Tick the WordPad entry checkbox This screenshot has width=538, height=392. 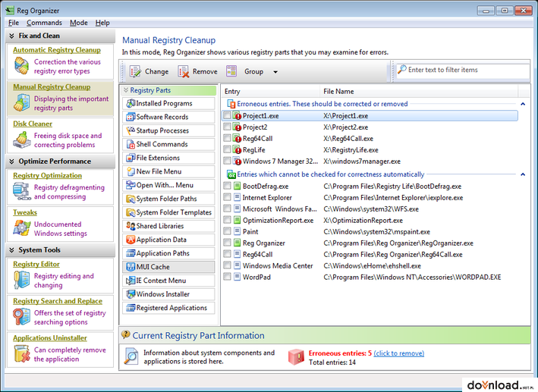pyautogui.click(x=227, y=277)
